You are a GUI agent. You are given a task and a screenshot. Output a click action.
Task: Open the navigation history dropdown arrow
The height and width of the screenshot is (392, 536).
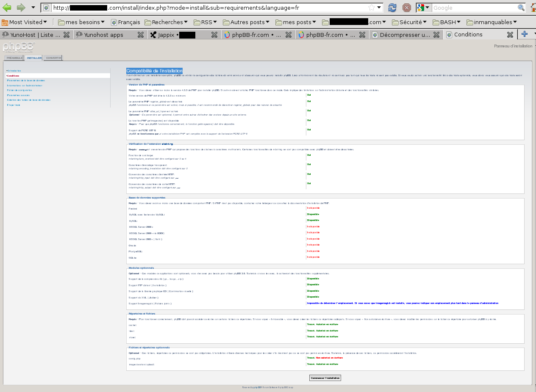pos(33,8)
